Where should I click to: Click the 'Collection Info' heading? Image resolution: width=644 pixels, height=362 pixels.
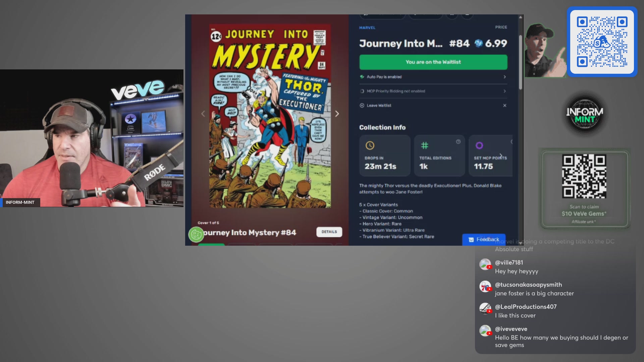click(x=382, y=127)
